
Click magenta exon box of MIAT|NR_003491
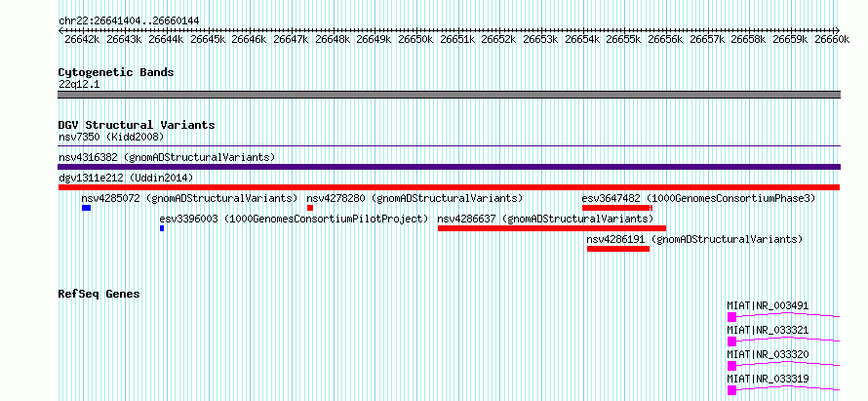[731, 317]
